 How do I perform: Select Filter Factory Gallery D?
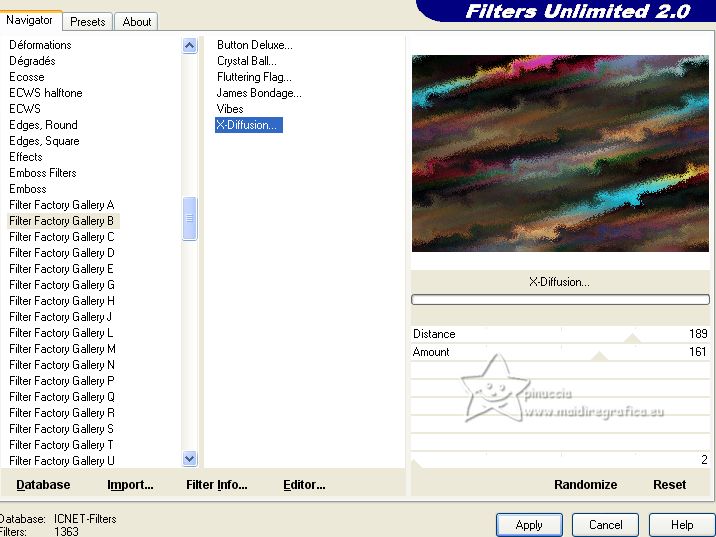click(x=62, y=253)
